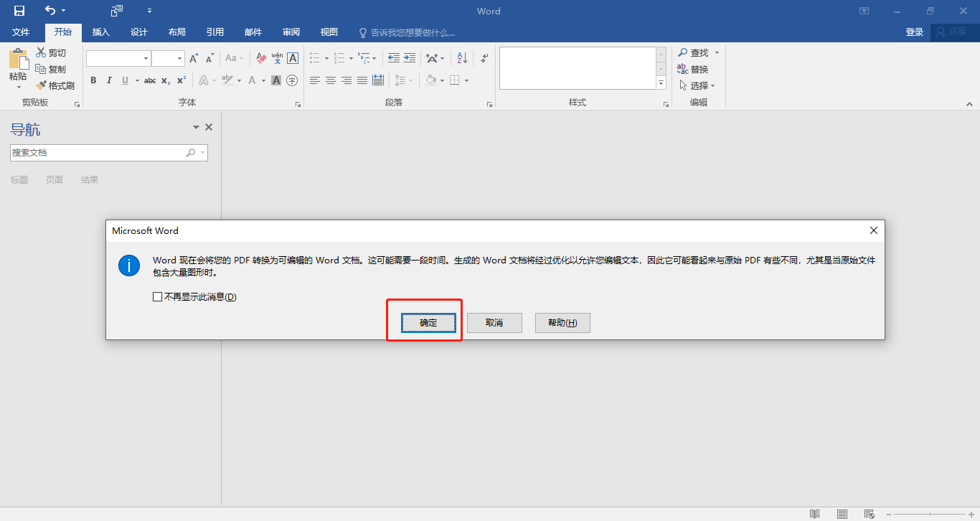Open the 插入 ribbon tab
The image size is (980, 521).
[101, 32]
